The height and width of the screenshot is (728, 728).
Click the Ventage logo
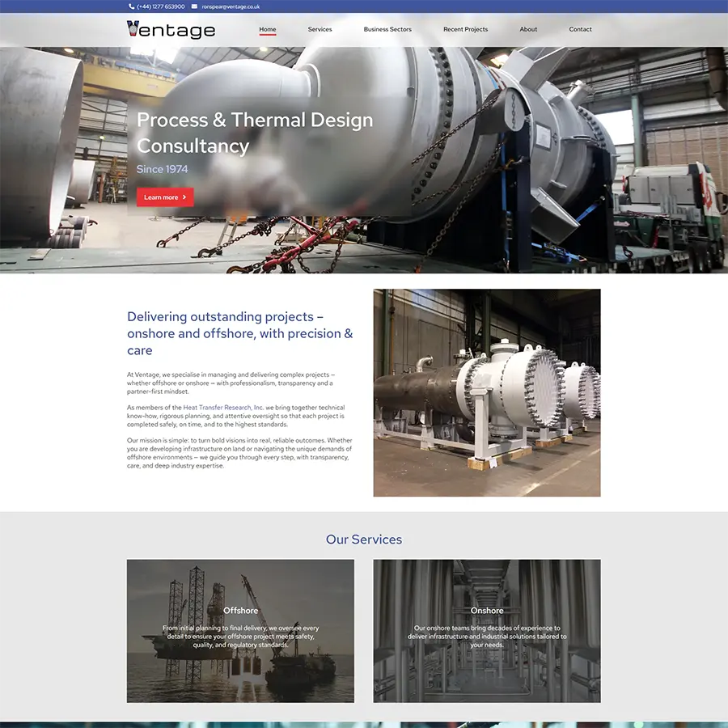click(171, 30)
